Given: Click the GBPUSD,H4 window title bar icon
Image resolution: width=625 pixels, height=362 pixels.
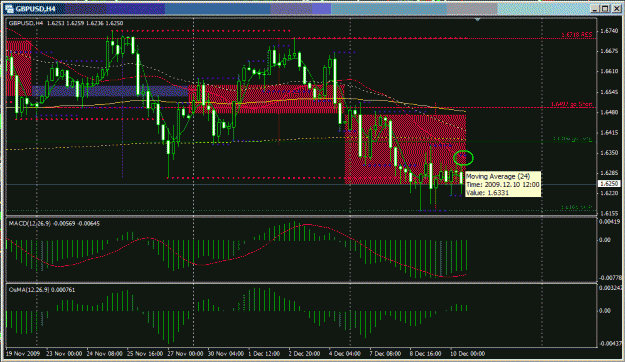Looking at the screenshot, I should [x=10, y=8].
